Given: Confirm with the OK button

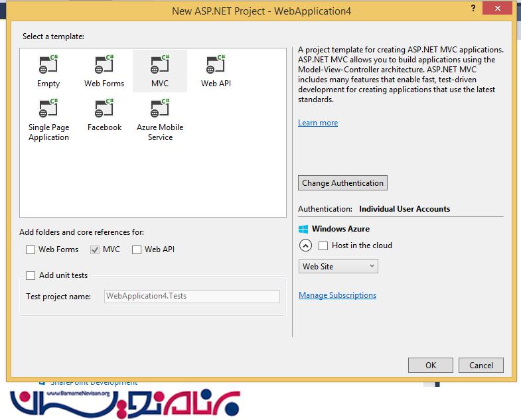Looking at the screenshot, I should coord(431,366).
